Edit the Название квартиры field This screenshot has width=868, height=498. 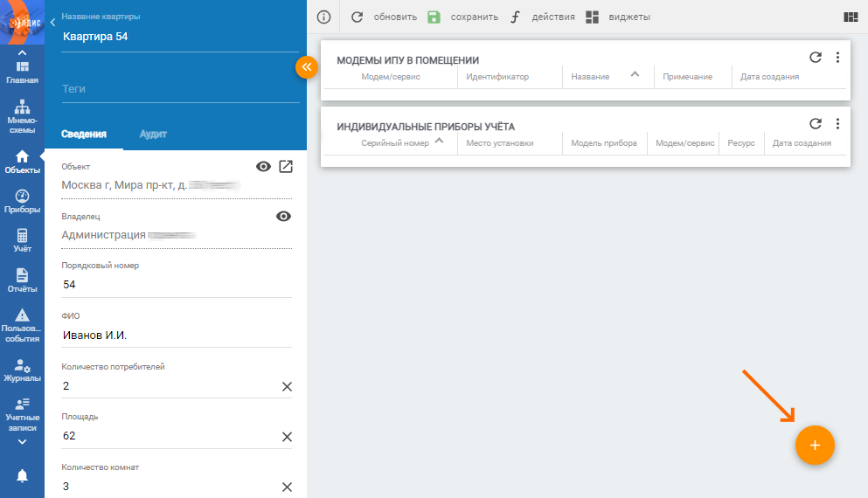tap(180, 37)
